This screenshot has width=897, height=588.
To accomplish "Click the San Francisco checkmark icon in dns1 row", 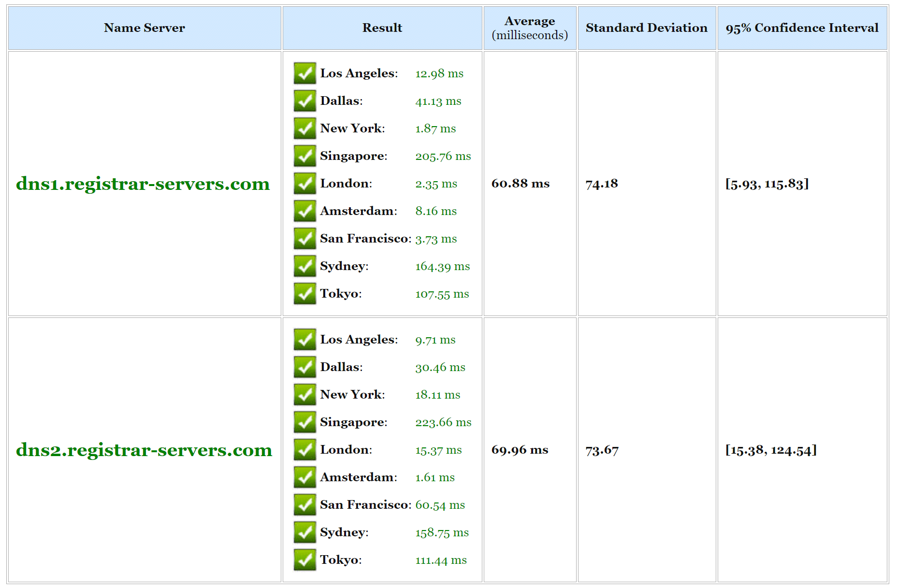I will point(304,238).
